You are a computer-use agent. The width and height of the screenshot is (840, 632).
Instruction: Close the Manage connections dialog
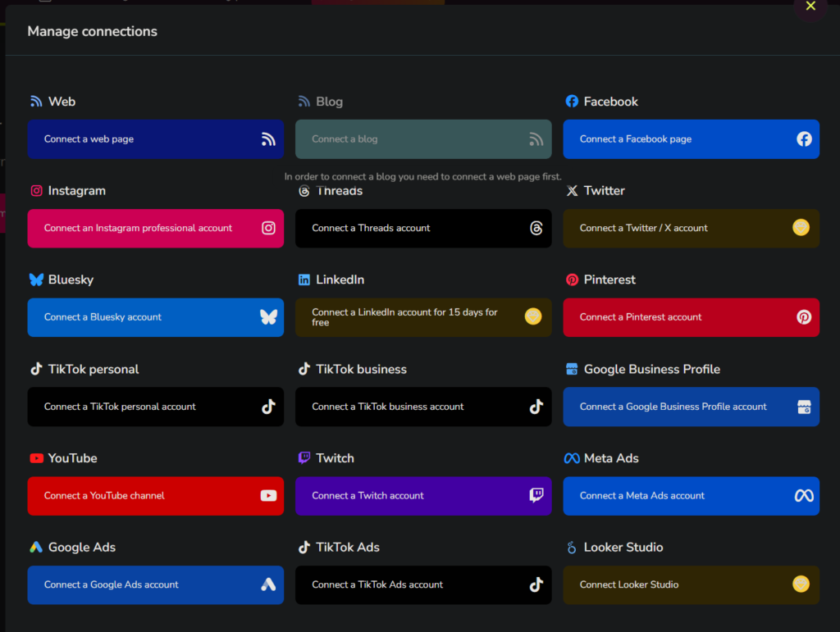[x=810, y=7]
